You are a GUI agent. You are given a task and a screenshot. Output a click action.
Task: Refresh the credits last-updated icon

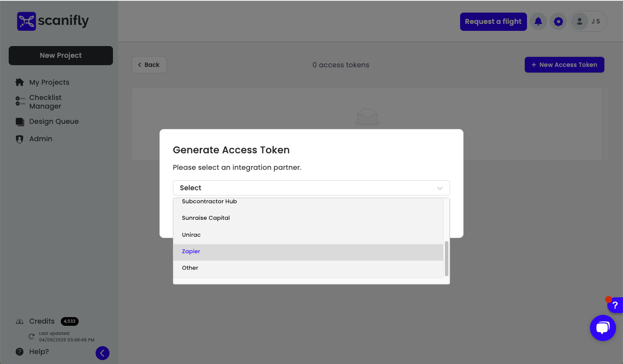coord(32,336)
